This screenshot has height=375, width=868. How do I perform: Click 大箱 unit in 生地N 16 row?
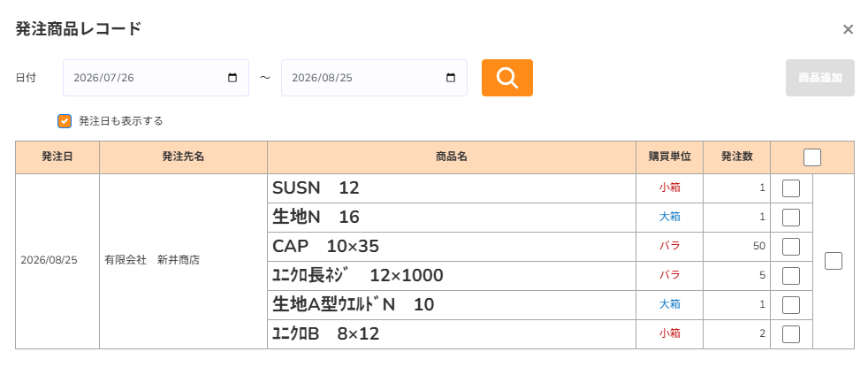tap(670, 218)
